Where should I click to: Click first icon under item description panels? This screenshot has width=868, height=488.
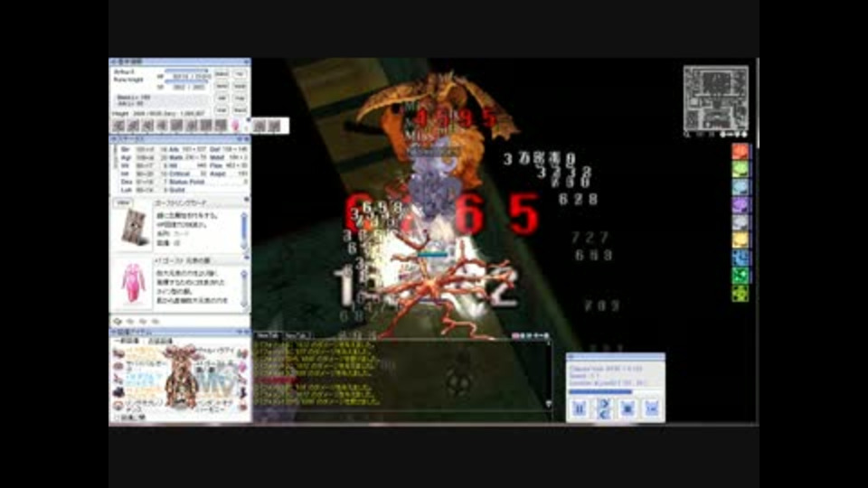coord(118,322)
